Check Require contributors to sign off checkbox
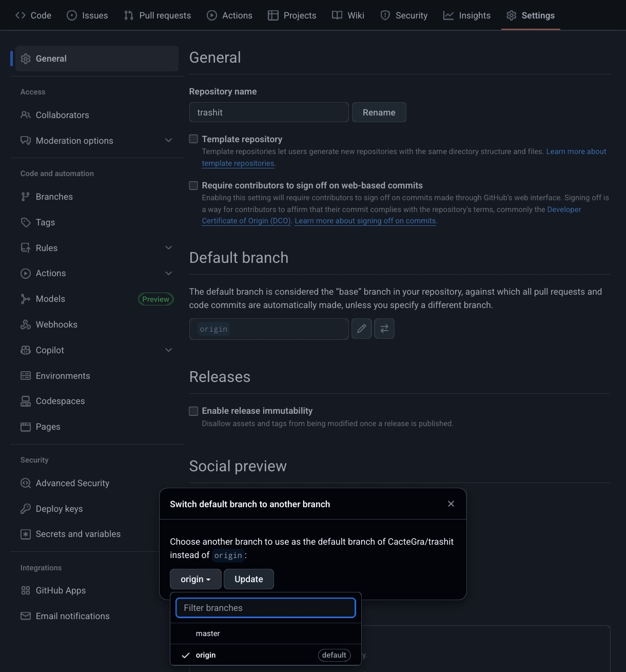 coord(193,185)
